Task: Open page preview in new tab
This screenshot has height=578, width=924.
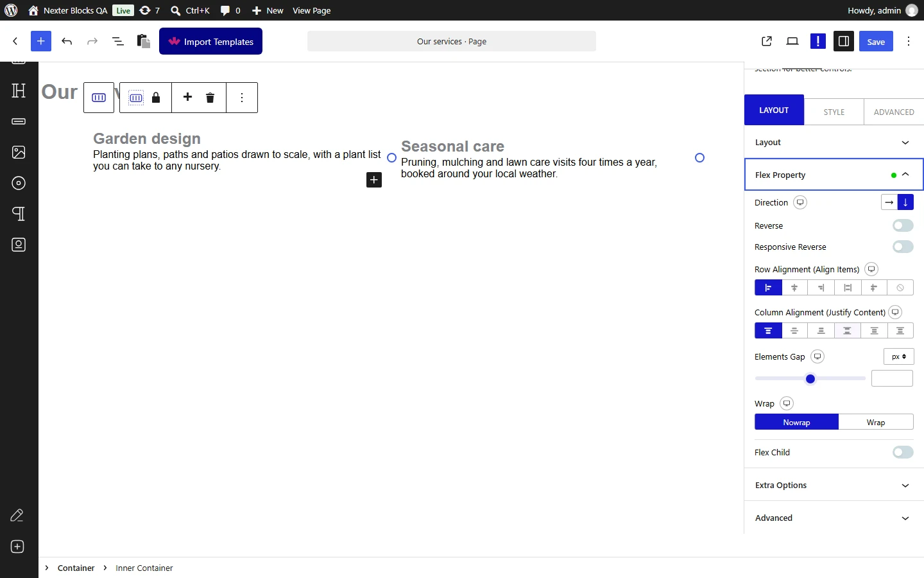Action: click(767, 41)
